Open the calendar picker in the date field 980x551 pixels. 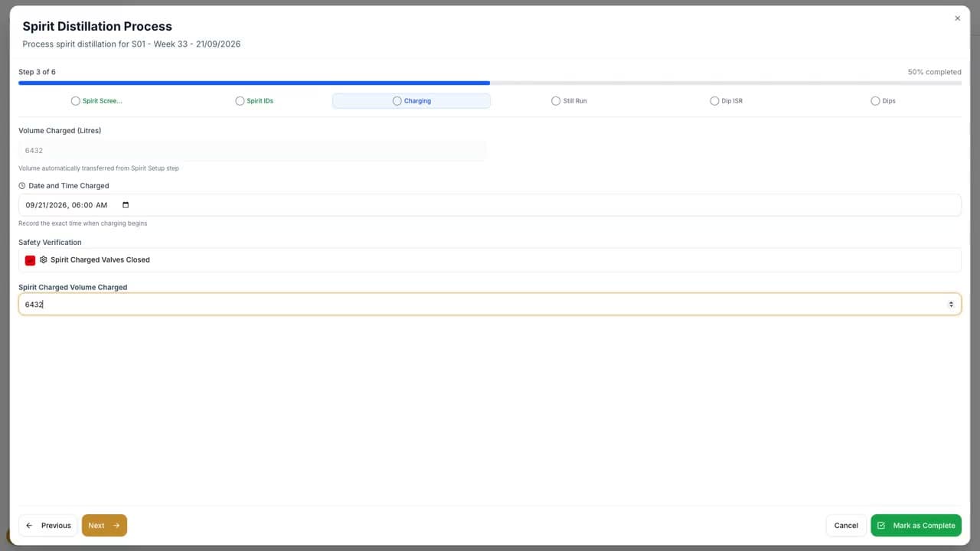(x=126, y=205)
